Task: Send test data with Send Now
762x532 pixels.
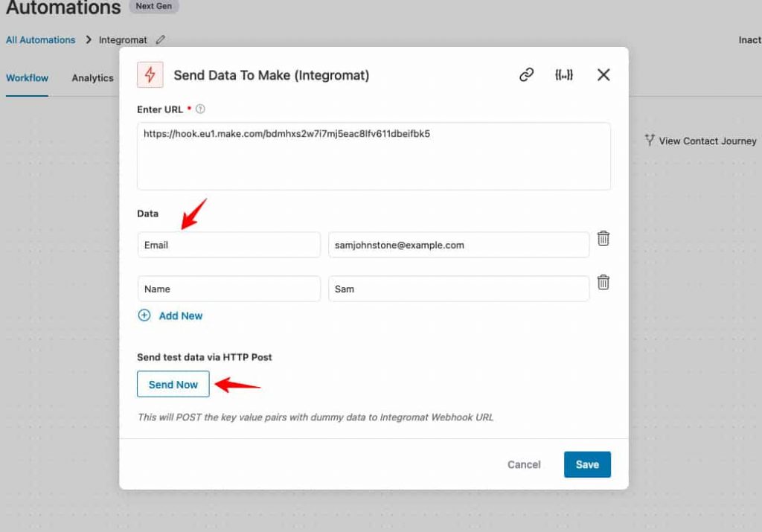Action: point(173,384)
